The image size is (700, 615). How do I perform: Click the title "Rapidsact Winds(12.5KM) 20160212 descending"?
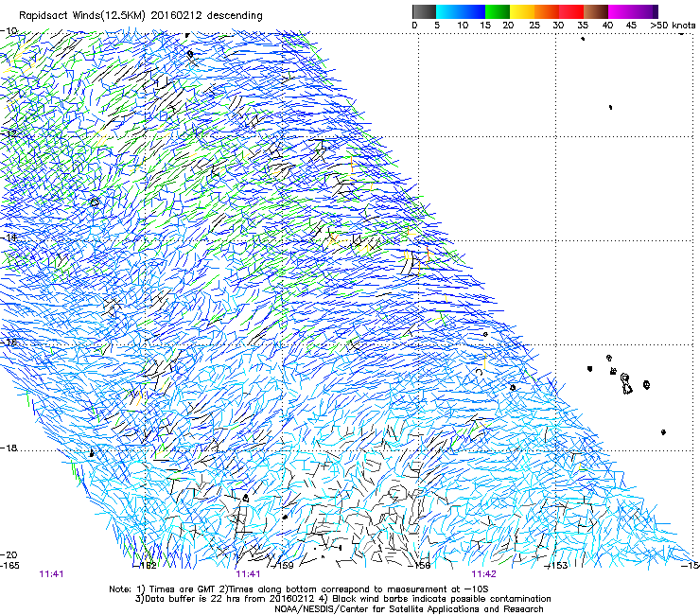click(141, 16)
